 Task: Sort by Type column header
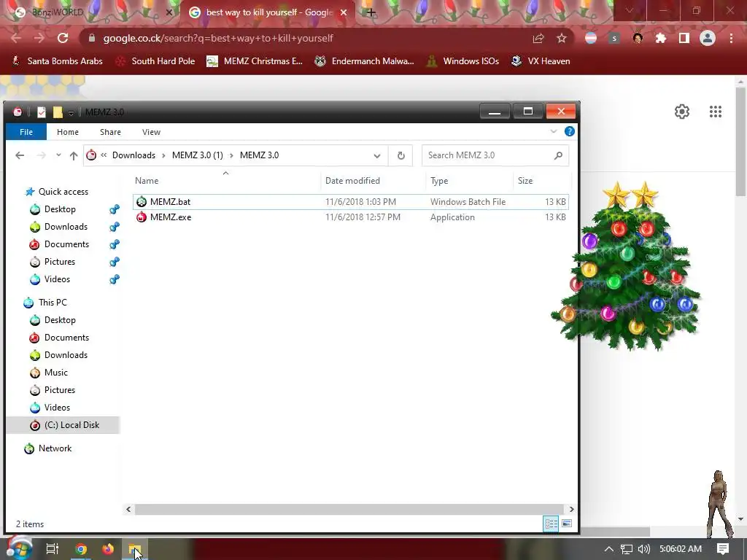click(x=439, y=181)
